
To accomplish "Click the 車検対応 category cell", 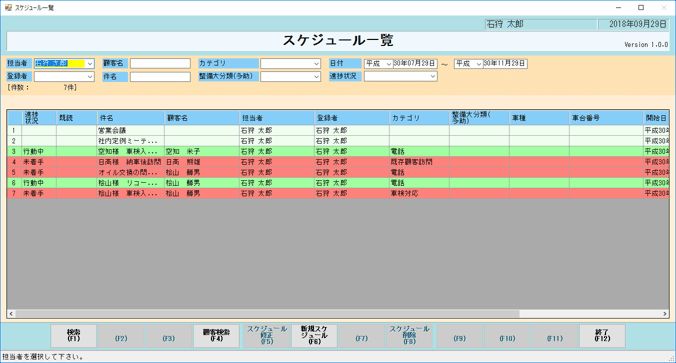I will (x=419, y=194).
